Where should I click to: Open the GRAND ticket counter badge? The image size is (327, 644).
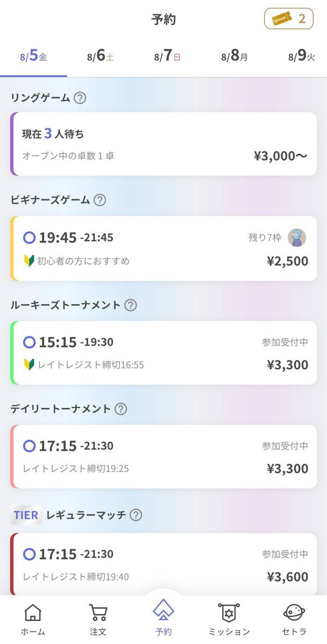pos(288,19)
